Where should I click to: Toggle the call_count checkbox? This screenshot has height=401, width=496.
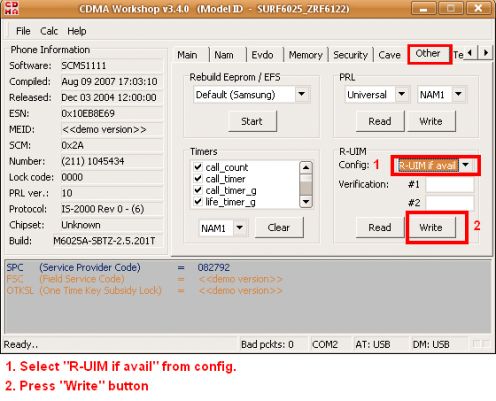[198, 167]
